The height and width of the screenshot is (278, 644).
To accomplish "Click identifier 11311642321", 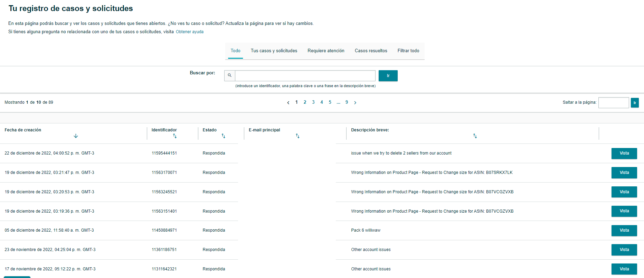I will pyautogui.click(x=164, y=269).
